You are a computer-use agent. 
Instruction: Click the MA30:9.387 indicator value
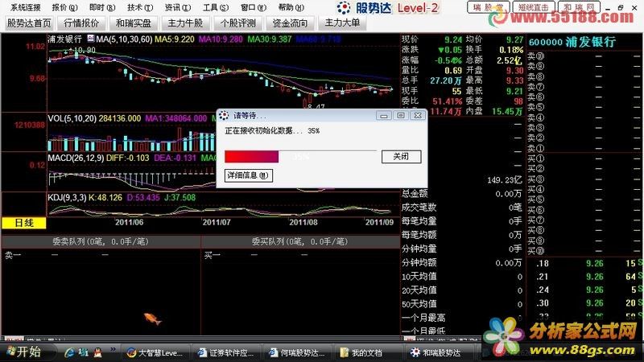(269, 39)
